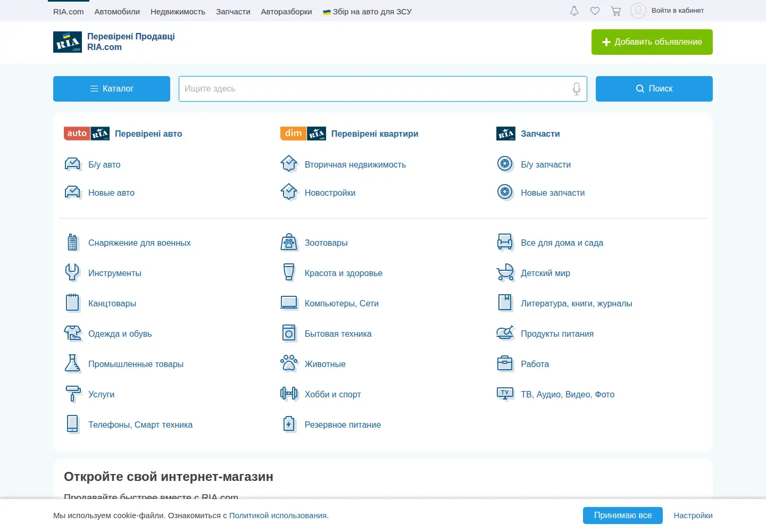Click Красота и здоровье tube icon
This screenshot has height=532, width=766.
(x=289, y=273)
